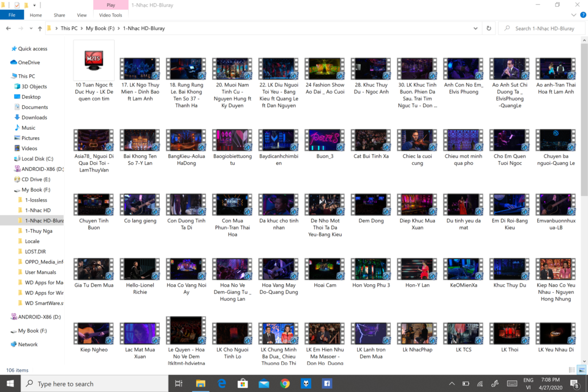The height and width of the screenshot is (392, 588).
Task: Open the View ribbon tab
Action: 81,15
